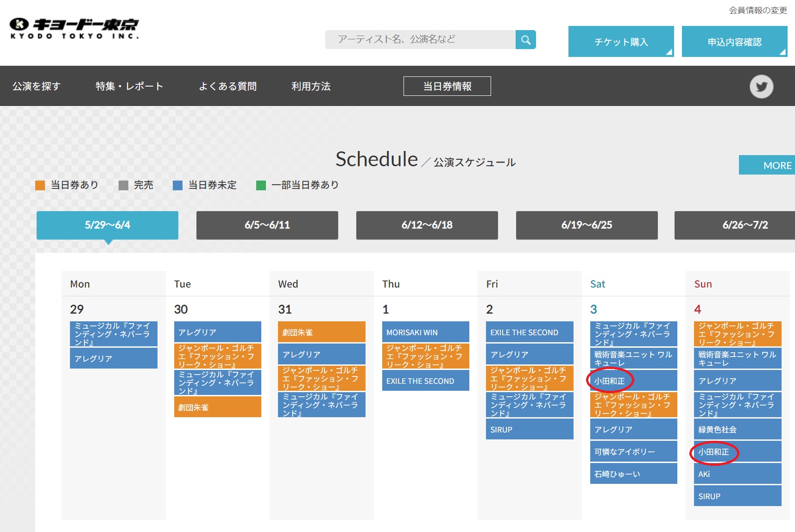Select the 6/19〜6/25 week tab
Screen dimensions: 795x532
pos(587,225)
